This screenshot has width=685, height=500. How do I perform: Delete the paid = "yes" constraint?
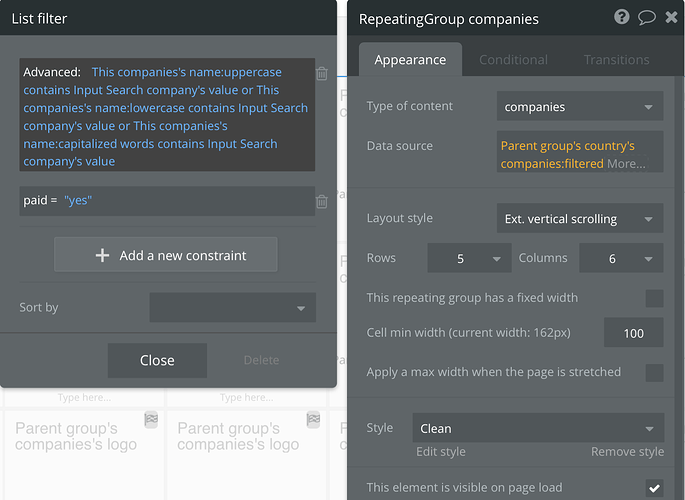322,201
